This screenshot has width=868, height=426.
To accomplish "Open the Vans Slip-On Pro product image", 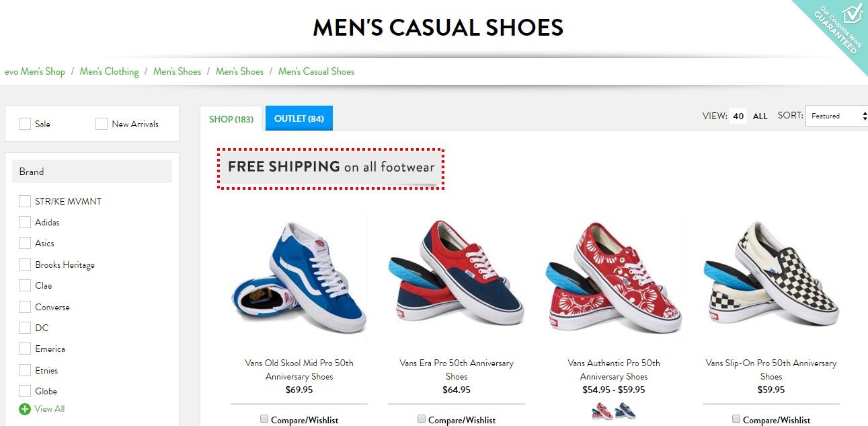I will pos(771,276).
